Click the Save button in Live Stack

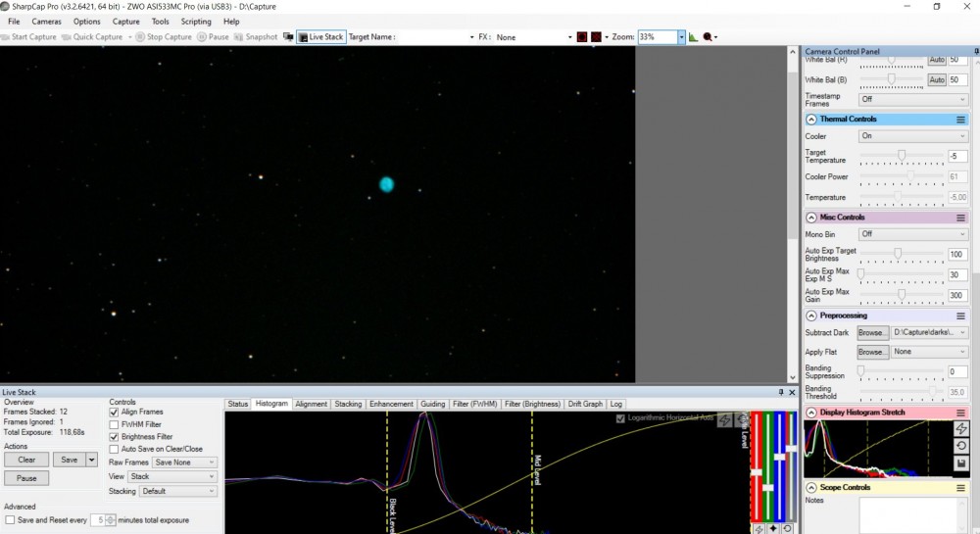tap(70, 460)
